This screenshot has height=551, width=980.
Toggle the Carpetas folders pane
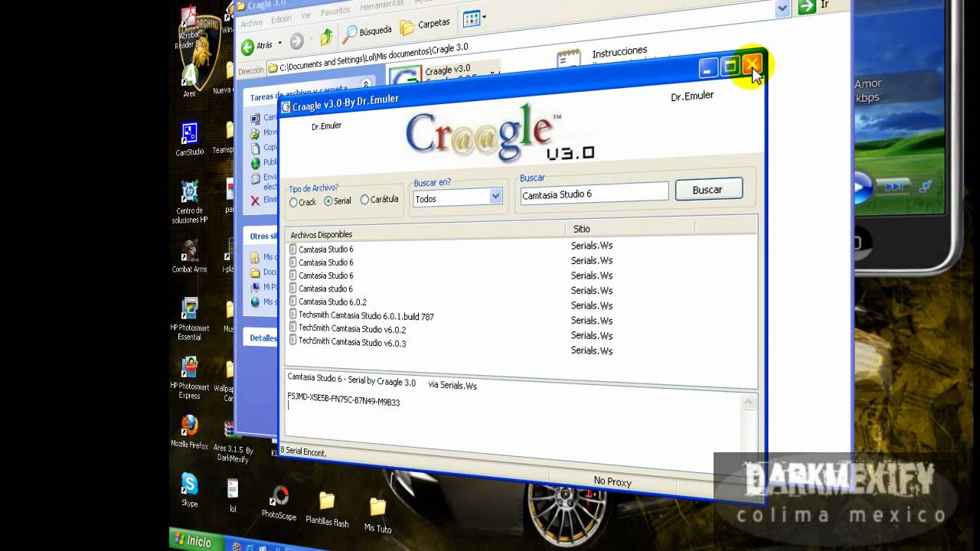[426, 25]
